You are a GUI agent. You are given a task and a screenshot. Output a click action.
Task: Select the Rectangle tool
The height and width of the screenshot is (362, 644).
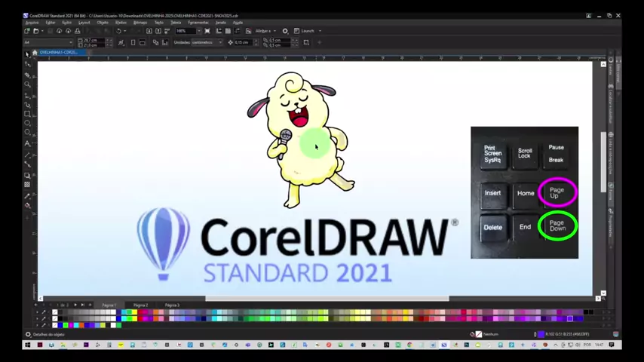tap(27, 114)
